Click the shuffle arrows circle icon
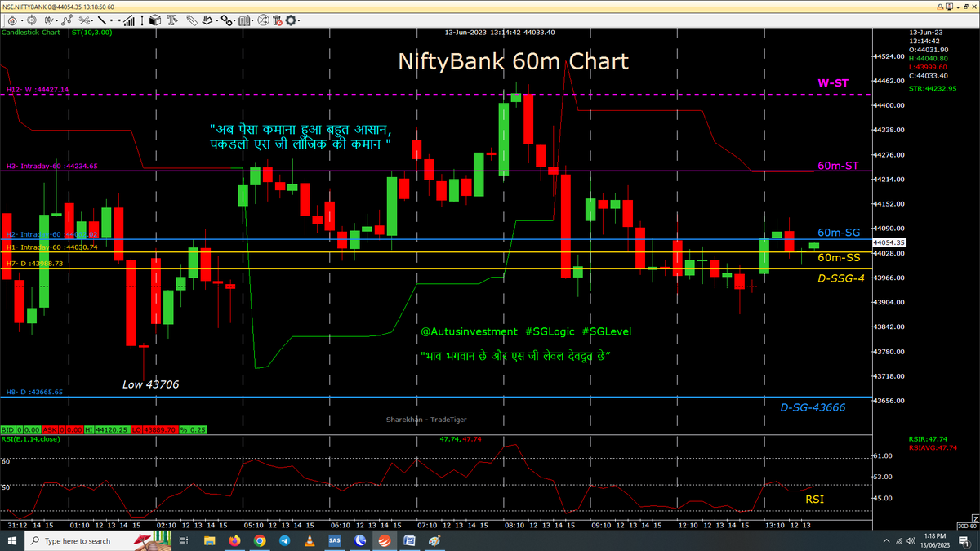This screenshot has width=980, height=551. (263, 20)
